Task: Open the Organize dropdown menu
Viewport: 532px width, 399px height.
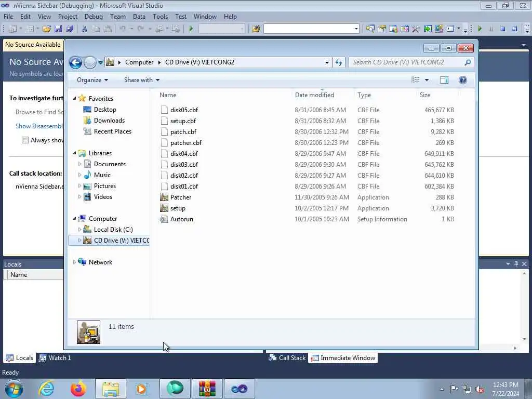Action: [92, 79]
